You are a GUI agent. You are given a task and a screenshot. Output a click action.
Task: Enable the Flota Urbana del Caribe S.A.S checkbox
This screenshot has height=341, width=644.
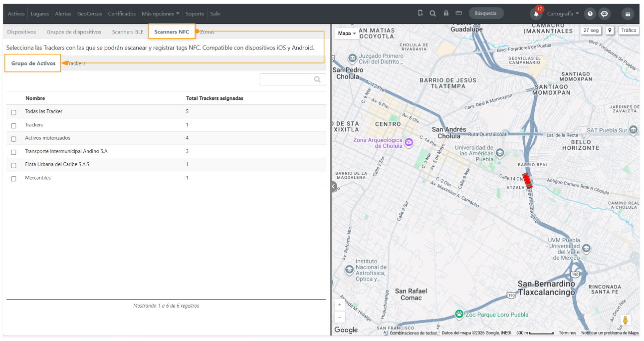tap(13, 165)
